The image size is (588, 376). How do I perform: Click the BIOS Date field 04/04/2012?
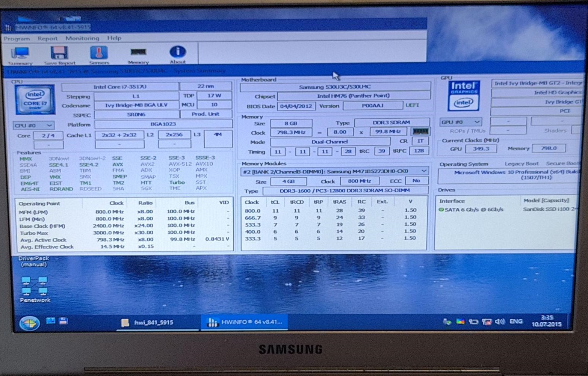[x=296, y=106]
